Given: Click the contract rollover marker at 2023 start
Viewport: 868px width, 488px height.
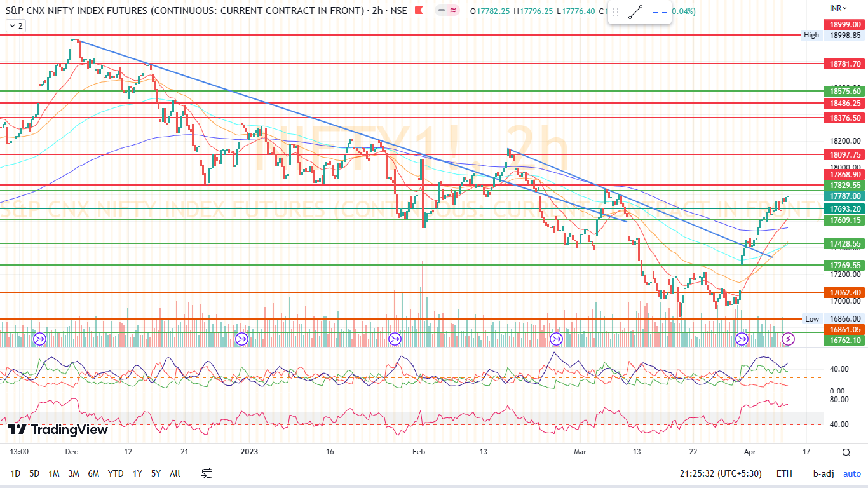Looking at the screenshot, I should [241, 339].
